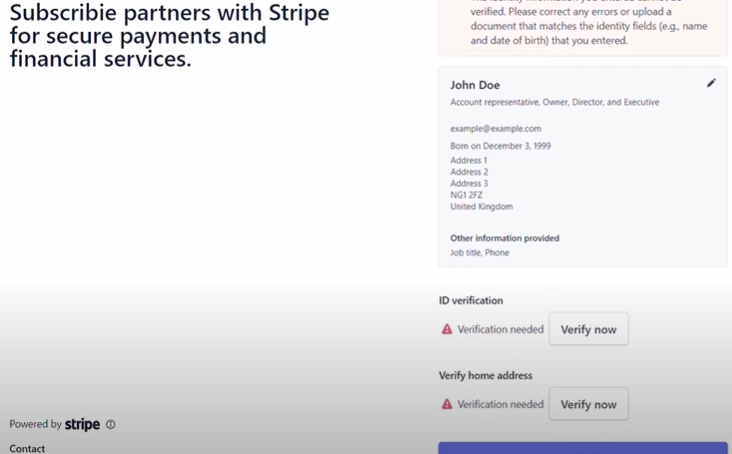
Task: Click the info icon beside Stripe logo
Action: (x=111, y=424)
